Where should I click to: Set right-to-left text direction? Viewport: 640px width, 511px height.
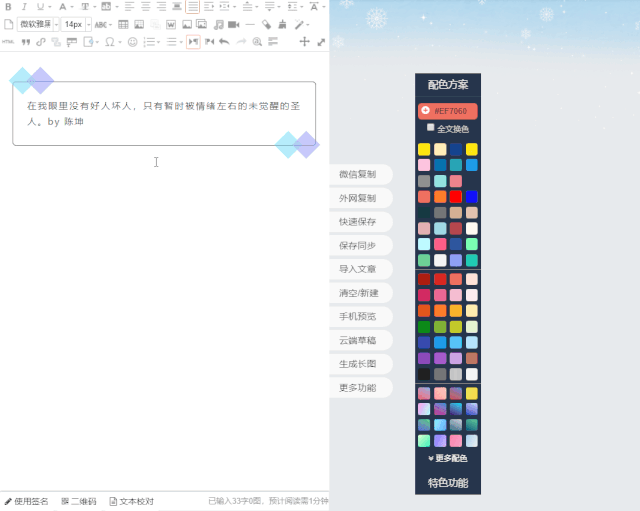209,42
